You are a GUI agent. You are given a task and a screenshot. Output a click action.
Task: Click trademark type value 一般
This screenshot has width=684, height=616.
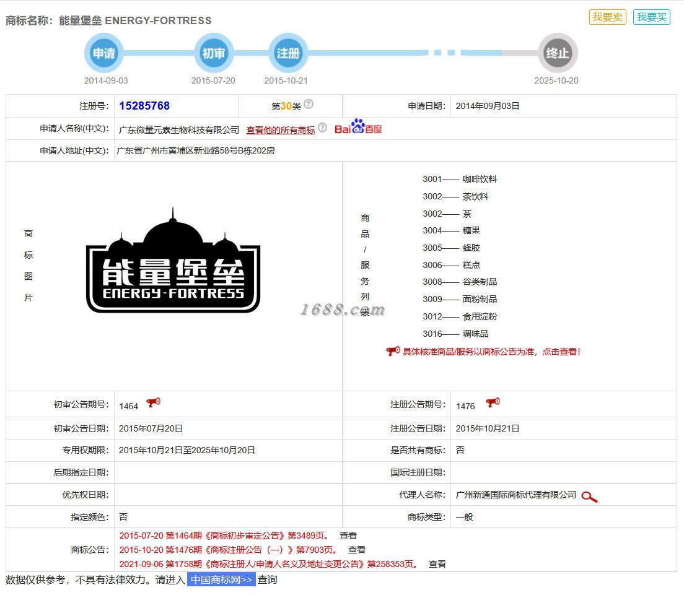click(x=464, y=517)
